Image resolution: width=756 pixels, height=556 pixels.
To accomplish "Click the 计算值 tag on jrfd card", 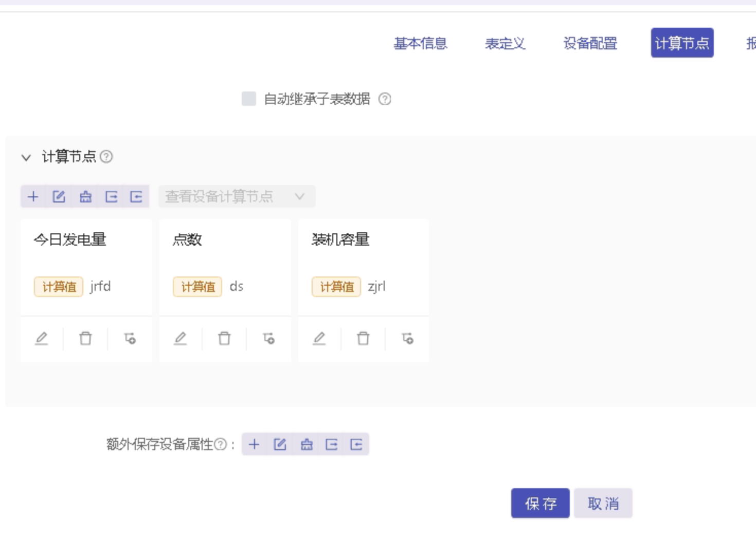I will 59,287.
